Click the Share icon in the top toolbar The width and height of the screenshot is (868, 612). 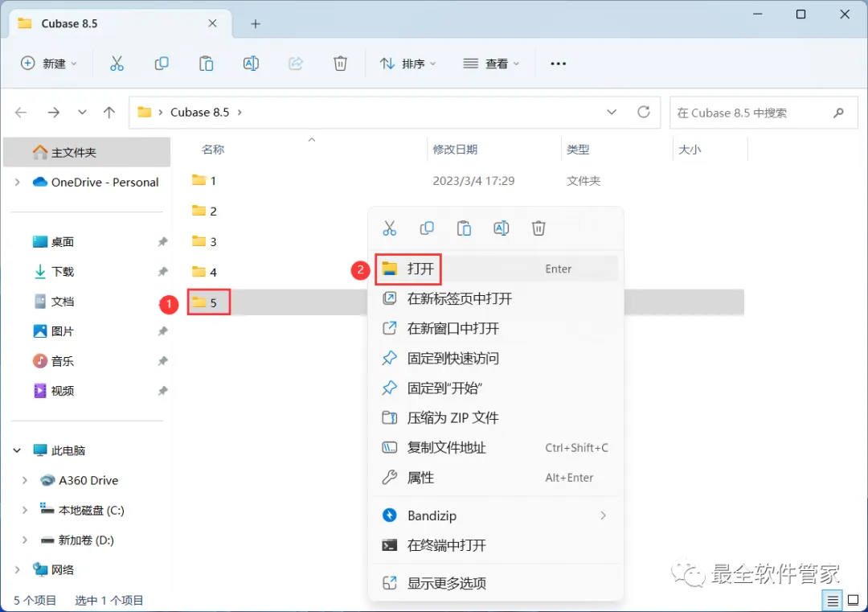pos(296,64)
